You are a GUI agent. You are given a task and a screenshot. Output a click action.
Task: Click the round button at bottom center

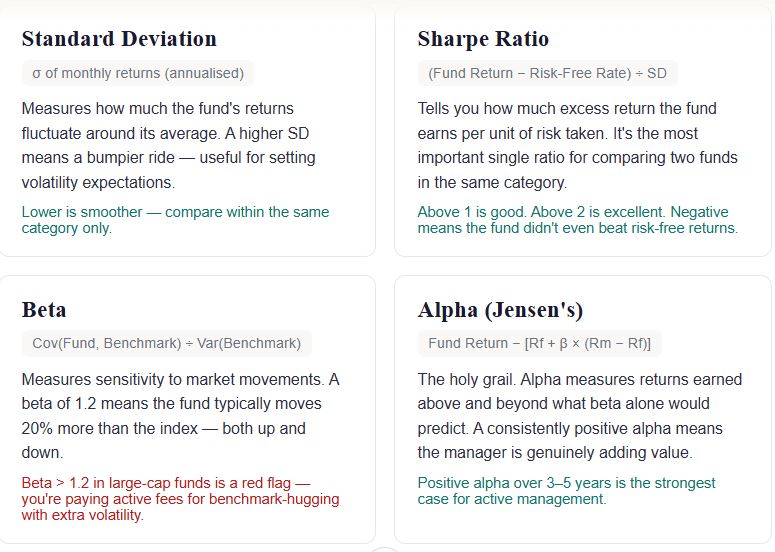tap(385, 549)
